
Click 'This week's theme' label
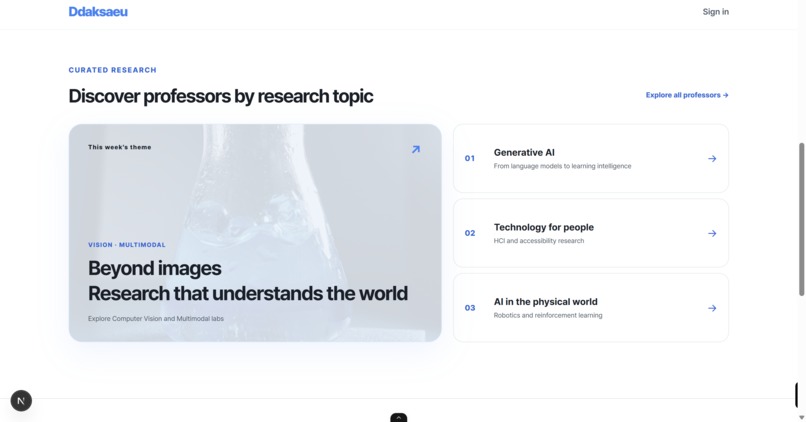(x=119, y=147)
